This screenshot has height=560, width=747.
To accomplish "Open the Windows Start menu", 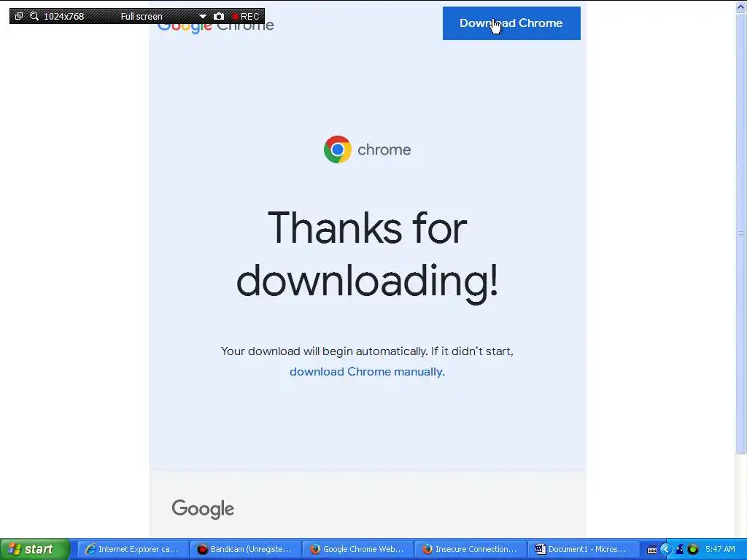I will point(35,549).
